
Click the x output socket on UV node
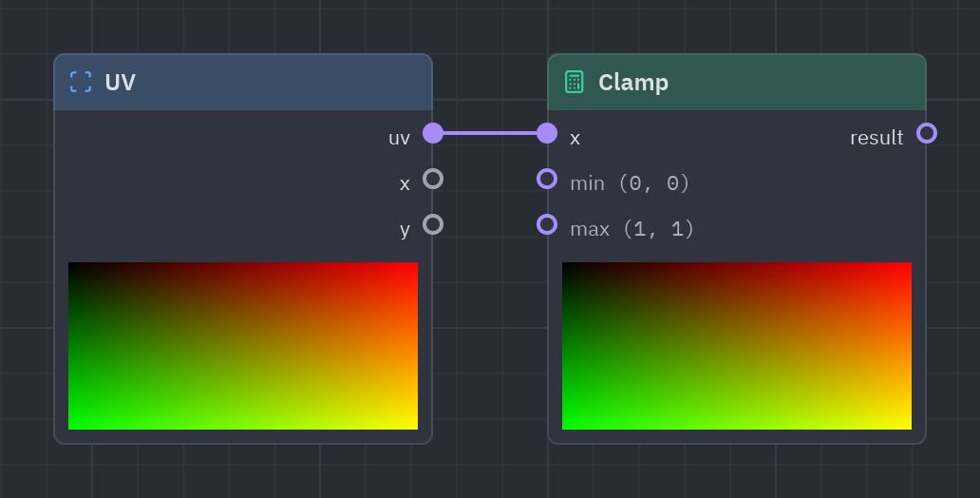[433, 179]
